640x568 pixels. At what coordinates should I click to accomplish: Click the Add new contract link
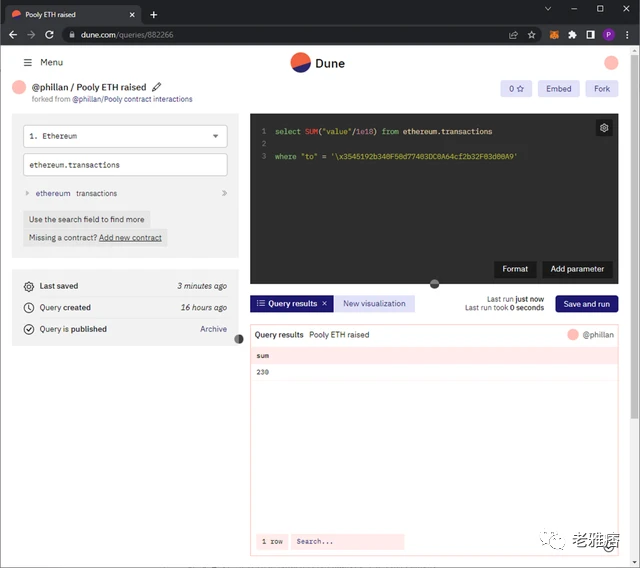click(x=130, y=237)
